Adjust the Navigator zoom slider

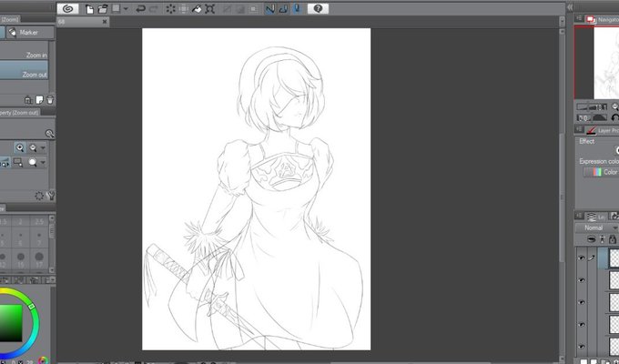592,107
